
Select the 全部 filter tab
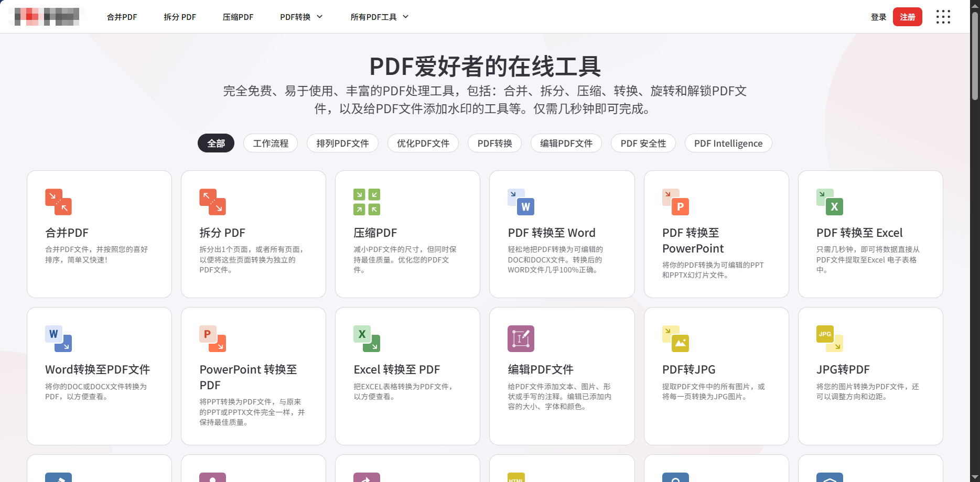(216, 144)
